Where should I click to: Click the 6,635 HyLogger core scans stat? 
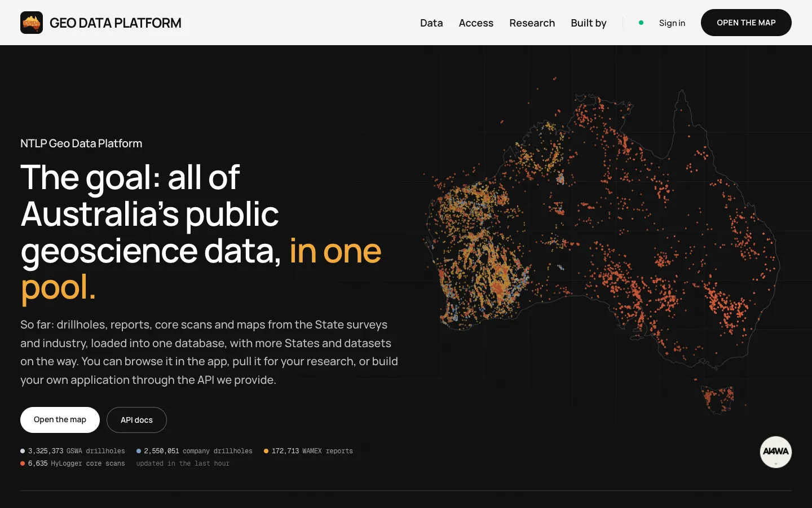tap(73, 463)
